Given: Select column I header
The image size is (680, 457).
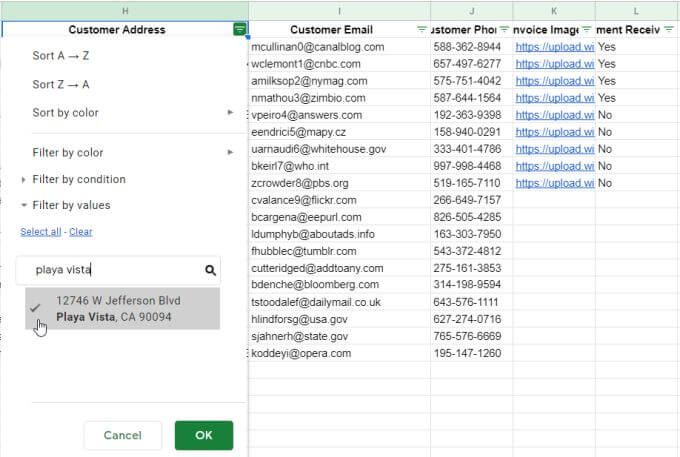Looking at the screenshot, I should [340, 11].
